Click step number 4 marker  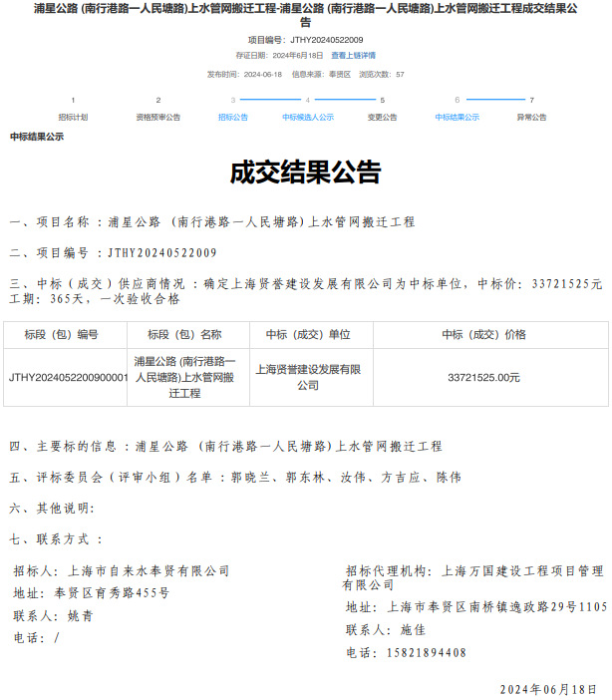tap(308, 100)
